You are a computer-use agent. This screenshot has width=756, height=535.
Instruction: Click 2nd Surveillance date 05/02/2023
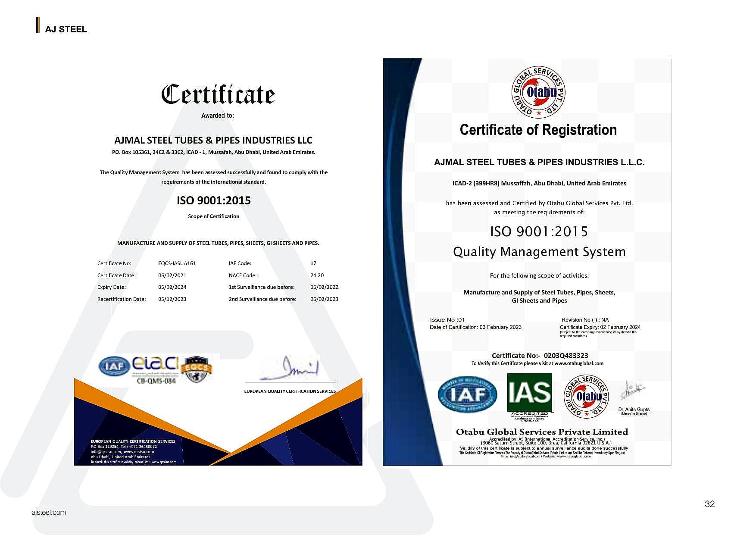[x=324, y=299]
